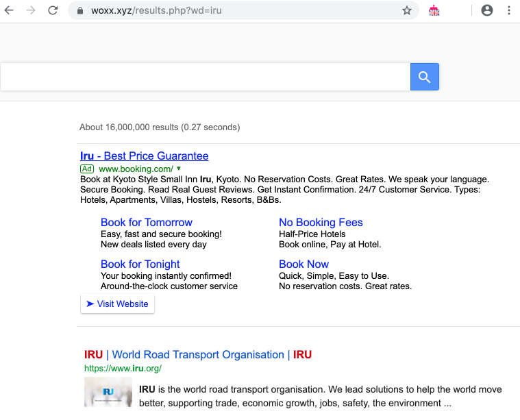Reload the page with refresh icon
Screen dimensions: 520x420
tap(53, 10)
